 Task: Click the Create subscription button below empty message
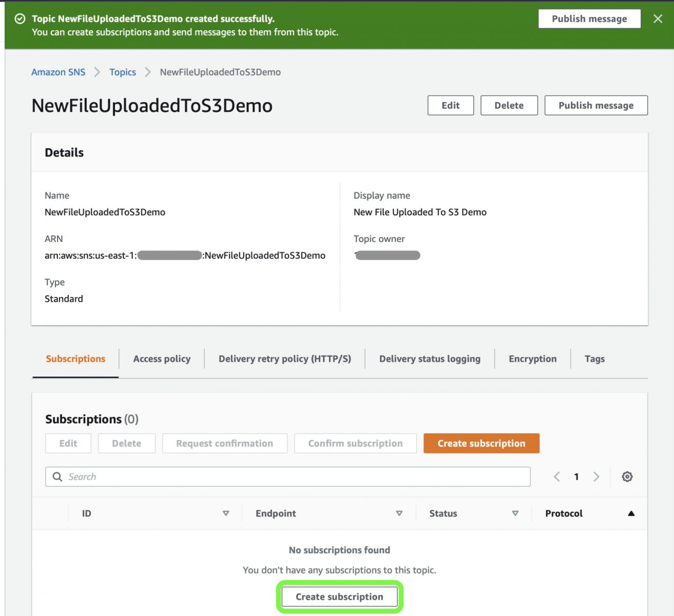pyautogui.click(x=339, y=597)
